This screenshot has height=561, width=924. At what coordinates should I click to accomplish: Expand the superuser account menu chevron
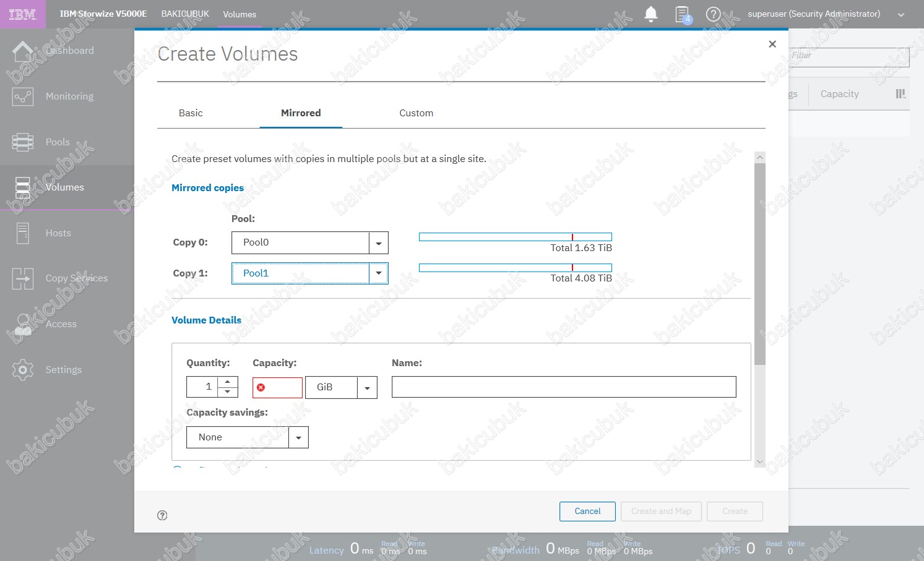(x=901, y=15)
